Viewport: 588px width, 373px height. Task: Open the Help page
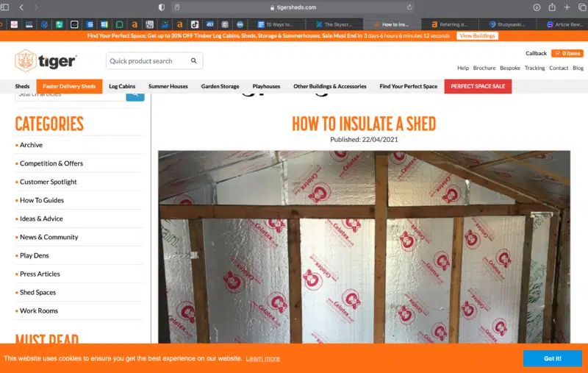463,68
